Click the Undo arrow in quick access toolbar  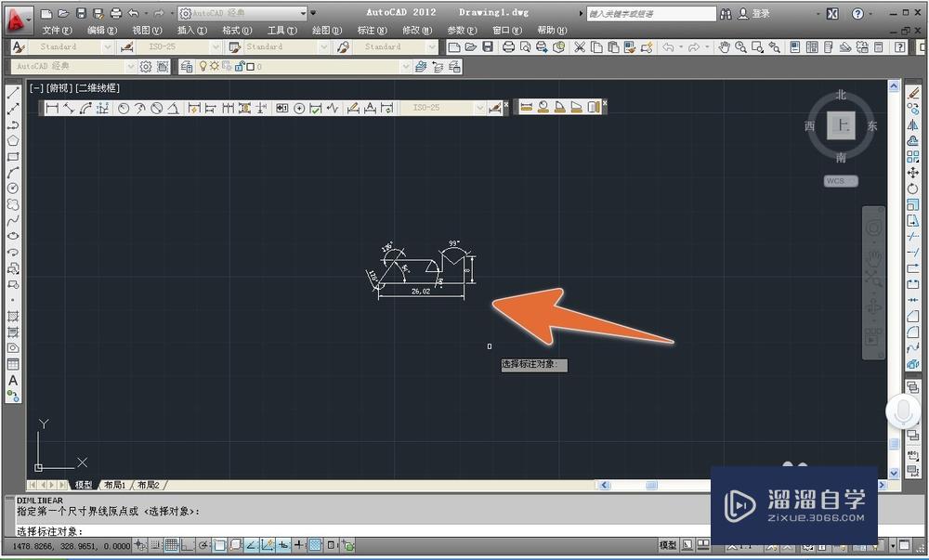[133, 13]
